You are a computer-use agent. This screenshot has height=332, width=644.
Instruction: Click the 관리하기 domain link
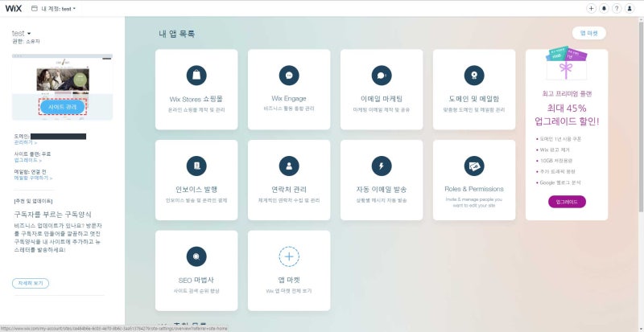(26, 142)
